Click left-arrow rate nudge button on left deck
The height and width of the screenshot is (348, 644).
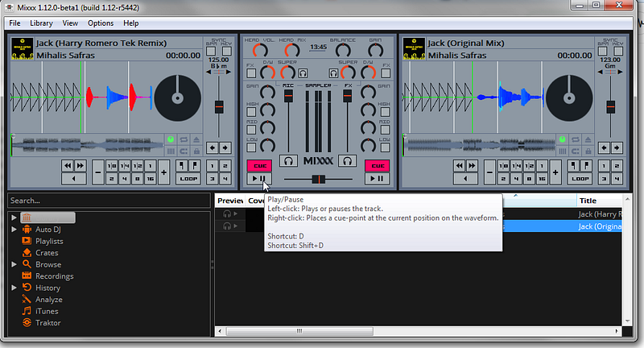[x=213, y=148]
